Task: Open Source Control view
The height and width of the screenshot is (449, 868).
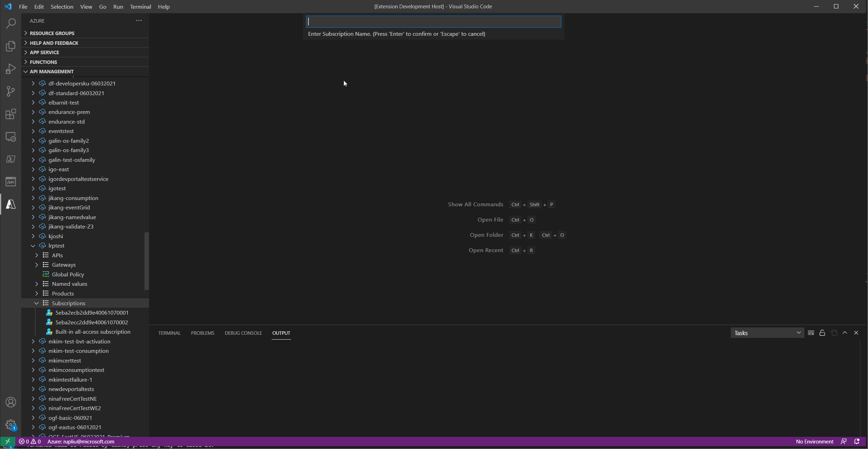Action: pos(11,91)
